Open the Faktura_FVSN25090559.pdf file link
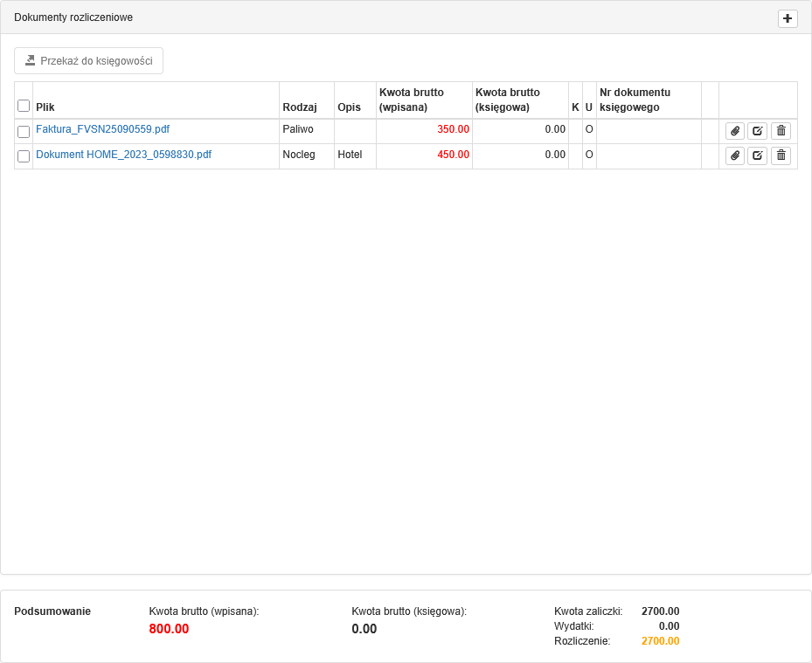The height and width of the screenshot is (663, 812). tap(102, 129)
